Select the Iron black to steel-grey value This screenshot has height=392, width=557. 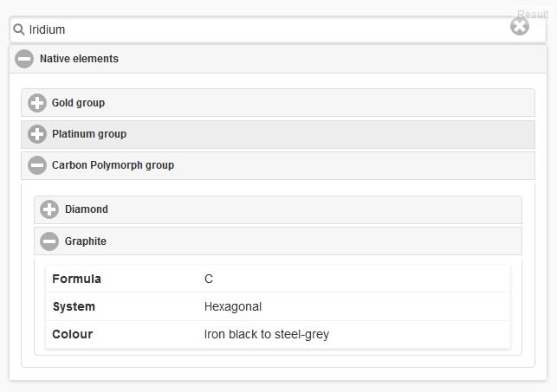point(267,334)
